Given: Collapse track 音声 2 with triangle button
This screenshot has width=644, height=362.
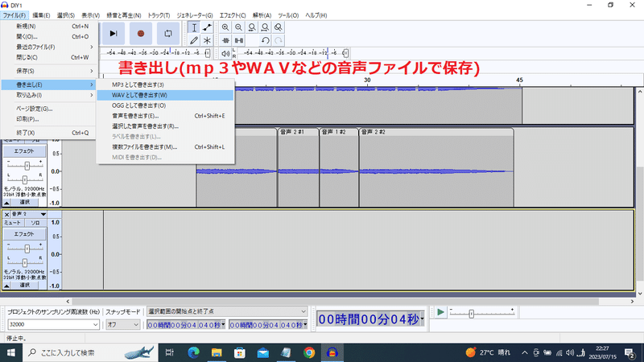Looking at the screenshot, I should 6,286.
